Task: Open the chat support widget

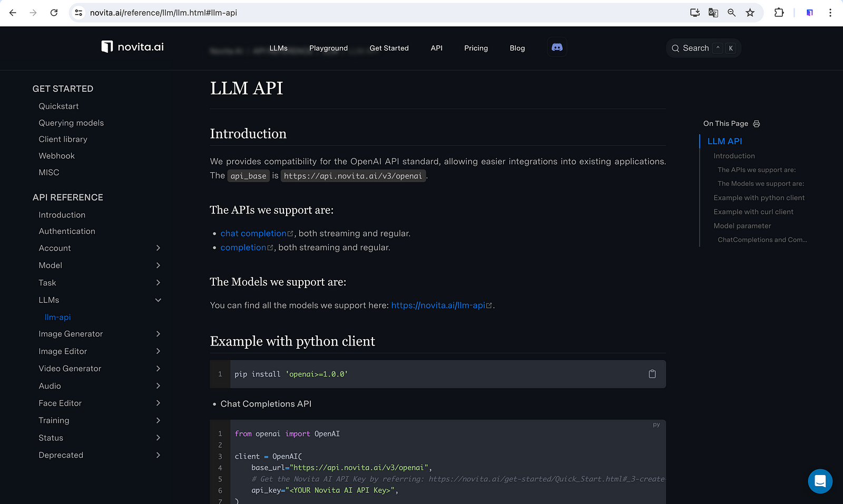Action: click(820, 481)
